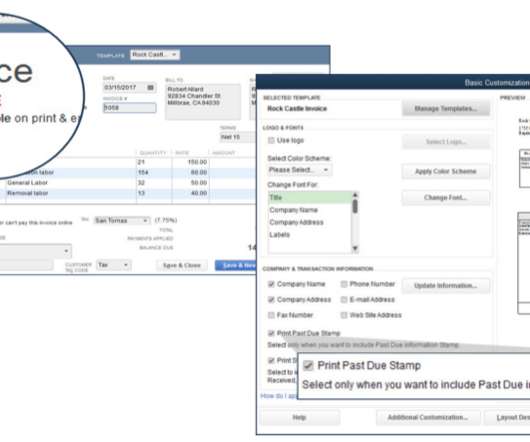Enable the Fax Number checkbox
The image size is (530, 442).
click(x=271, y=315)
